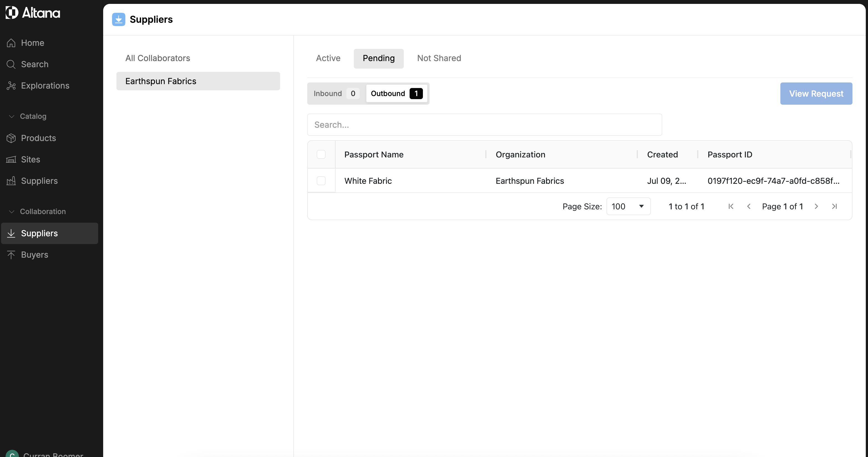Screen dimensions: 868x457
Task: Click the Home icon in sidebar
Action: pos(11,43)
